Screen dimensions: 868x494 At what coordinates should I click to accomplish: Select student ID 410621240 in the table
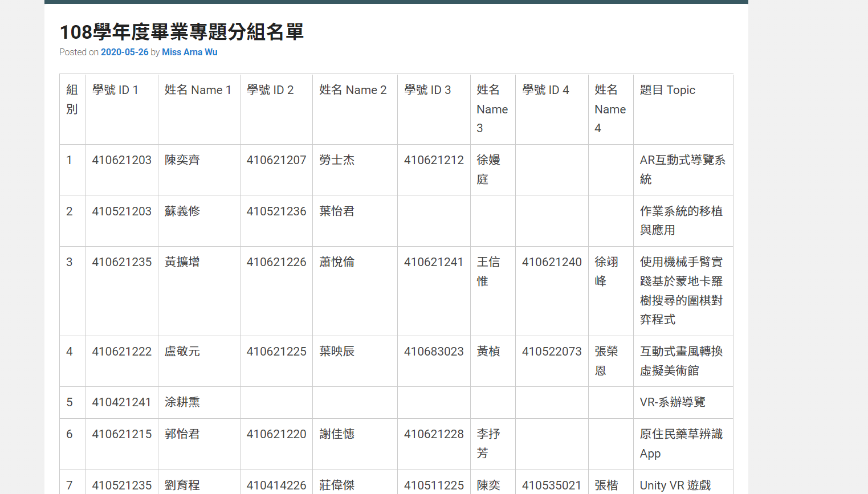(x=551, y=262)
